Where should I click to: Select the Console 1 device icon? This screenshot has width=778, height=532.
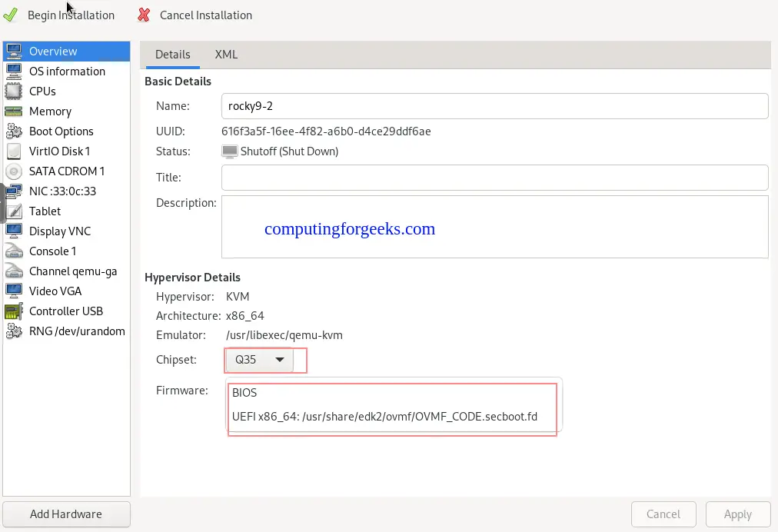click(14, 251)
